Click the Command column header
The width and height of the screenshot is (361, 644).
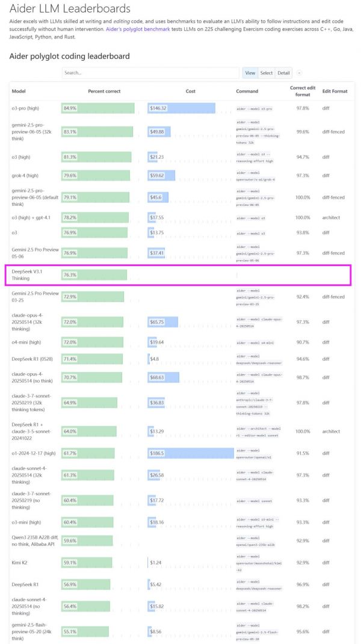pos(247,91)
